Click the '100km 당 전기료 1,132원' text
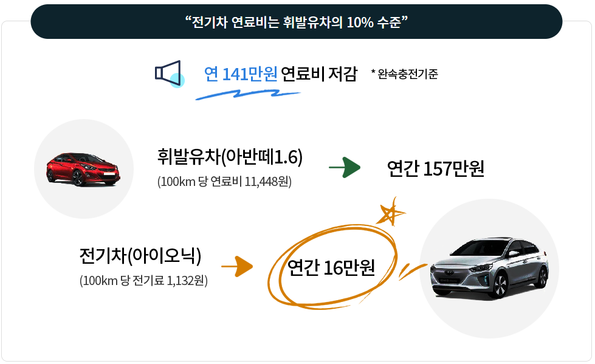 coord(143,281)
